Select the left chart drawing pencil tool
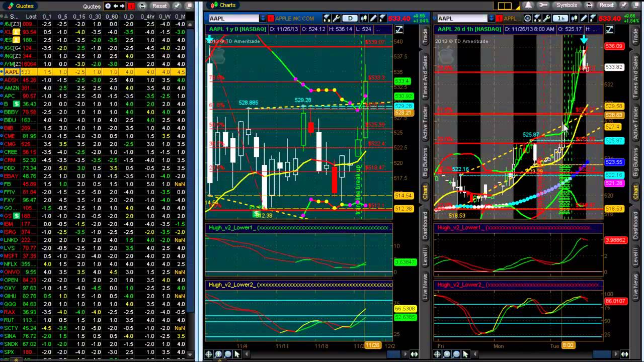Viewport: 644px width, 362px height. (374, 19)
